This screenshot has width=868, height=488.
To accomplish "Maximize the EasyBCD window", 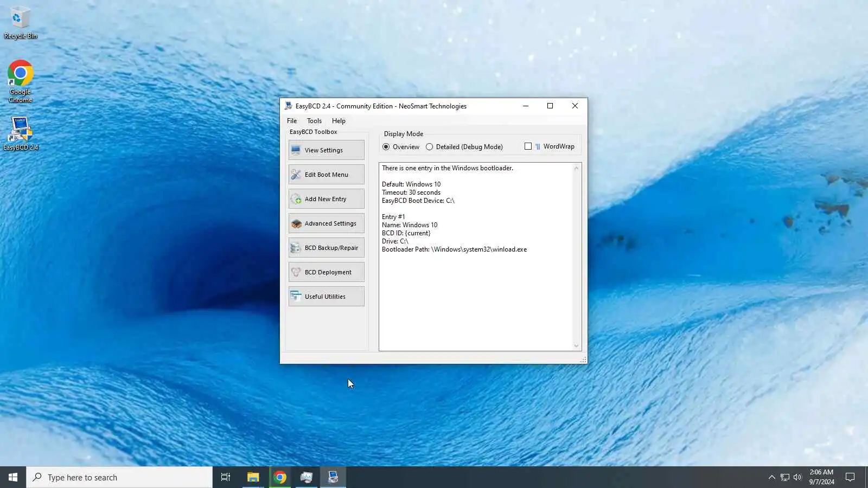I will point(550,106).
